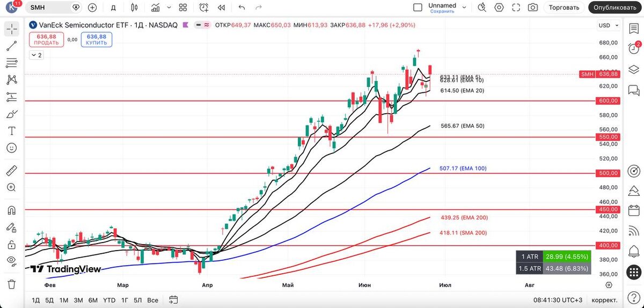Expand the collapsed indicators legend showing 2
Screen dimensions: 644x308
36,55
